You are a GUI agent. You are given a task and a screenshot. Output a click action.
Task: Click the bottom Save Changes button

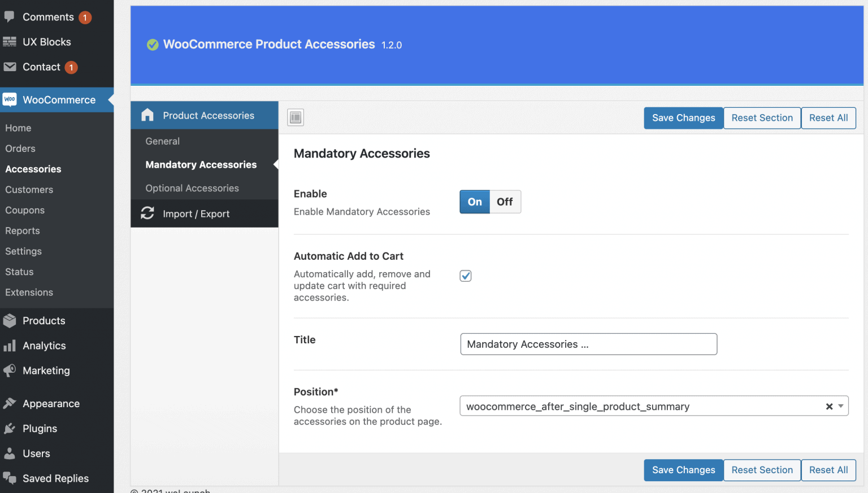pos(683,470)
